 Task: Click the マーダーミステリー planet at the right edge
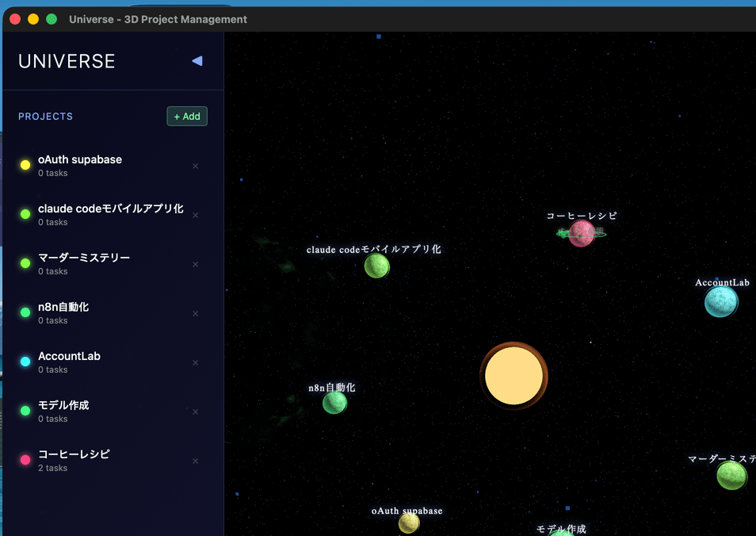[x=731, y=476]
